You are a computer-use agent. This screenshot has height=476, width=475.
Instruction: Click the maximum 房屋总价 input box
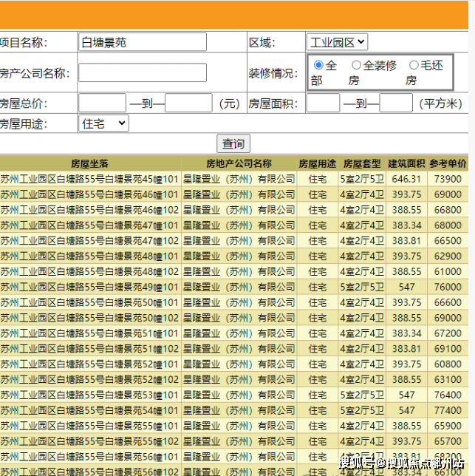[x=188, y=103]
